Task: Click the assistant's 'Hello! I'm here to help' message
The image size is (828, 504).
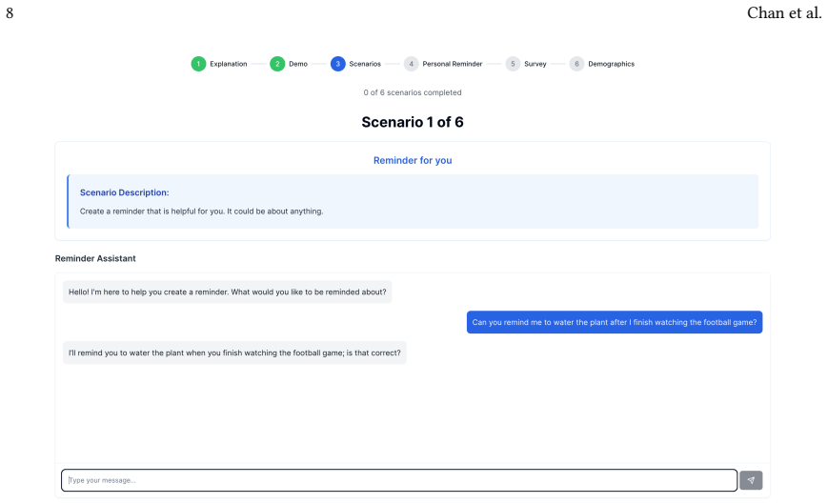Action: pos(227,292)
